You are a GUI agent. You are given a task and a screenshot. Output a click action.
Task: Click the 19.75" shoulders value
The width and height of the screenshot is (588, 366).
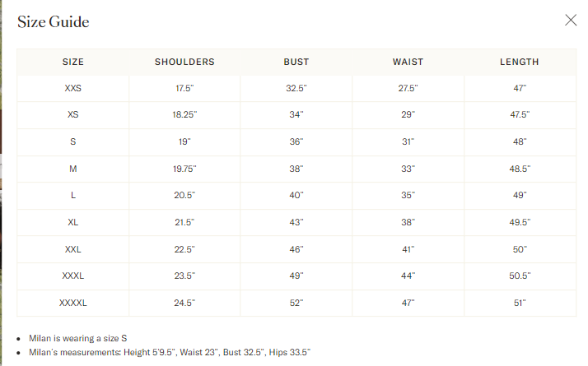click(184, 169)
